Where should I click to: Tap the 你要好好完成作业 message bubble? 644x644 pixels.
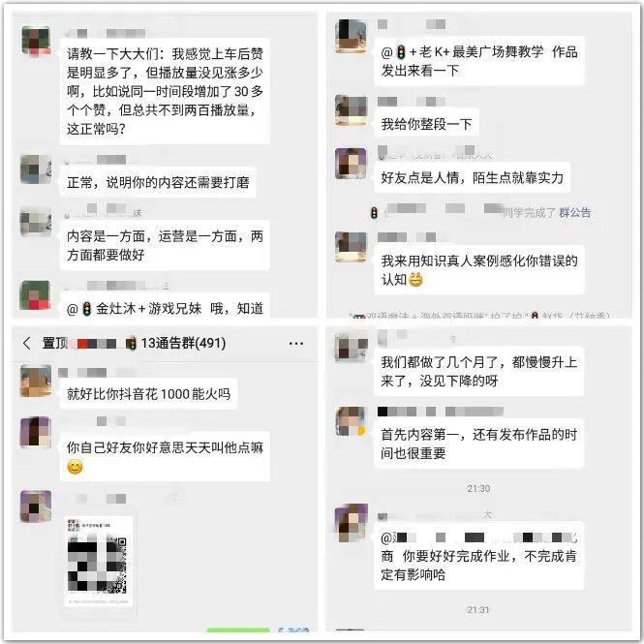(x=479, y=557)
